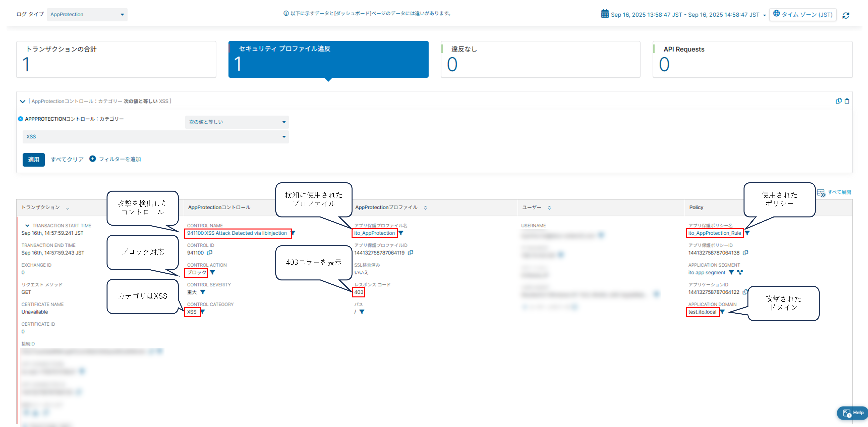Image resolution: width=868 pixels, height=427 pixels.
Task: Click topology icon beside ito app segment
Action: [x=740, y=272]
